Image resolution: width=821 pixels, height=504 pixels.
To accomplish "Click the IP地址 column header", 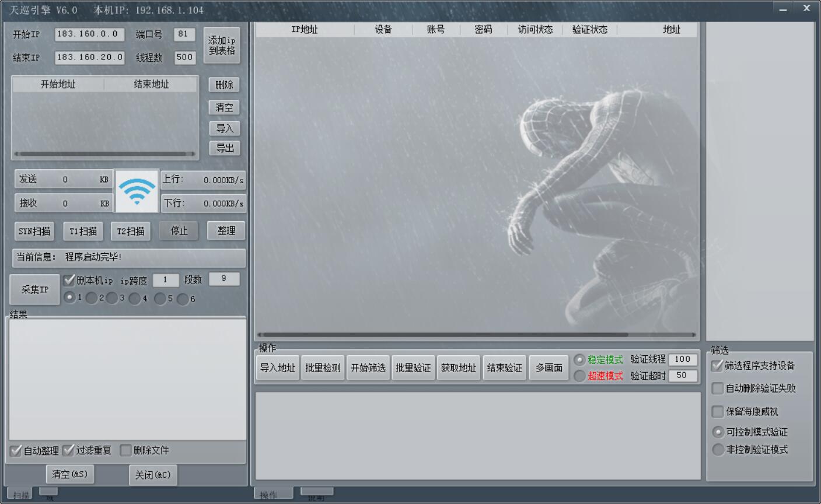I will tap(305, 30).
